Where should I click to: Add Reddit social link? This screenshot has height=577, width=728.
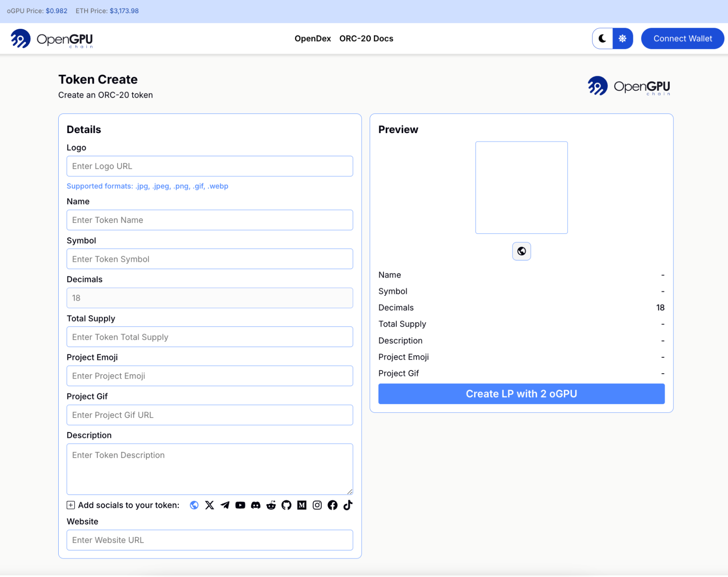pyautogui.click(x=271, y=505)
